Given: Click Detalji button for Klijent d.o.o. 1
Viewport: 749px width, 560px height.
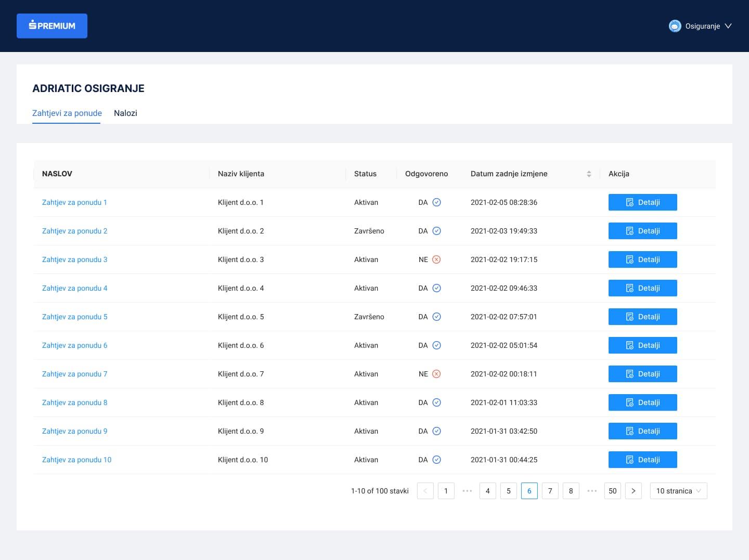Looking at the screenshot, I should [643, 202].
